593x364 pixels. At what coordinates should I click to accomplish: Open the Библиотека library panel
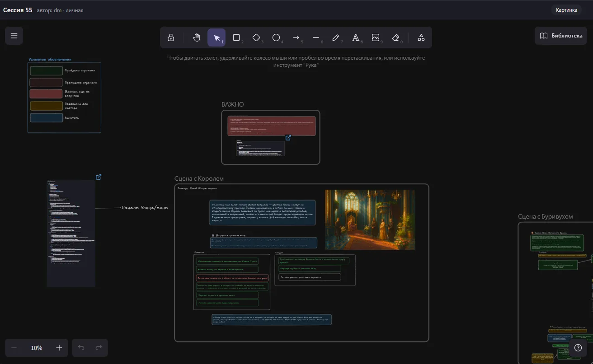(x=561, y=36)
